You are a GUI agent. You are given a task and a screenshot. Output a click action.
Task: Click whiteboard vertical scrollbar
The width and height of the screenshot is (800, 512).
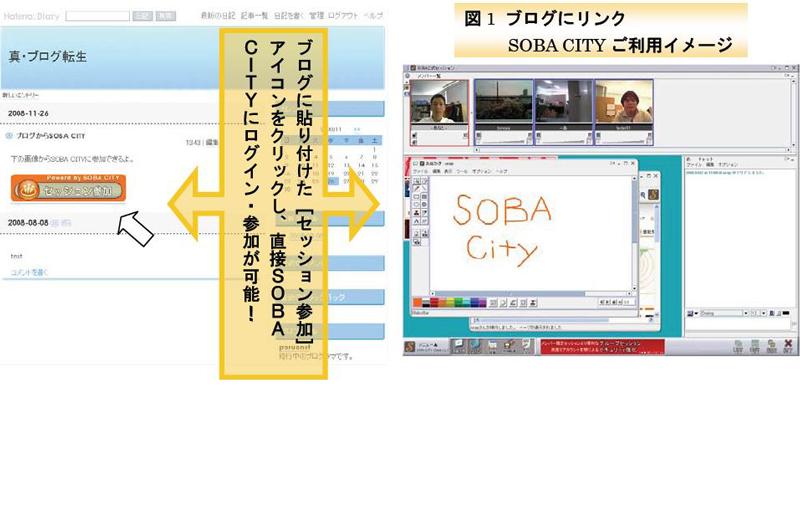(635, 234)
